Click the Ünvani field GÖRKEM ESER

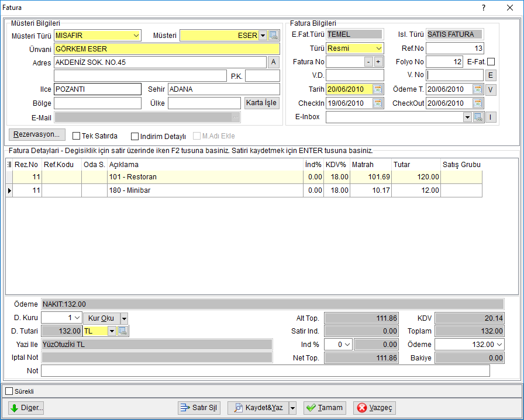[167, 49]
